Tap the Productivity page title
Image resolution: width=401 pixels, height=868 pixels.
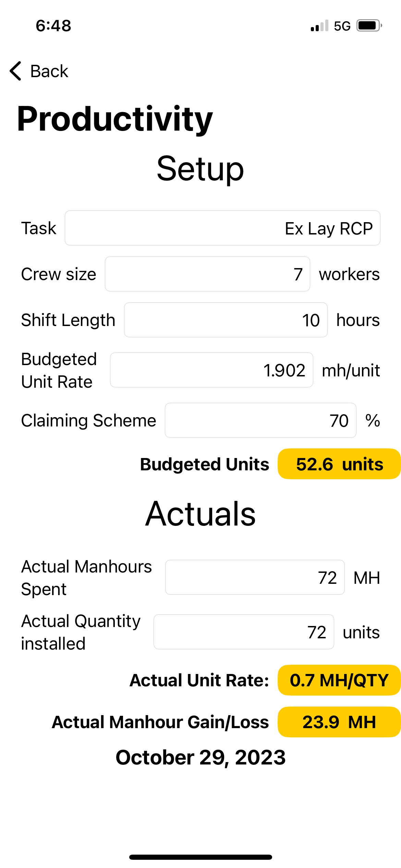pos(115,119)
